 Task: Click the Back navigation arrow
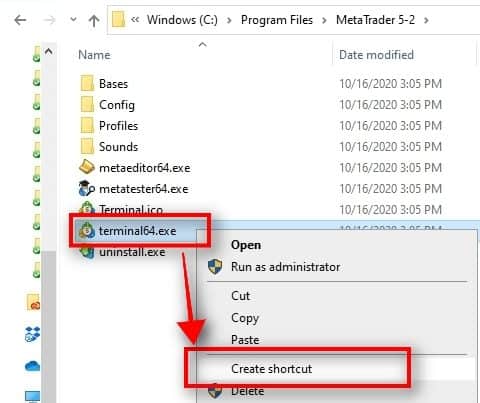(20, 20)
